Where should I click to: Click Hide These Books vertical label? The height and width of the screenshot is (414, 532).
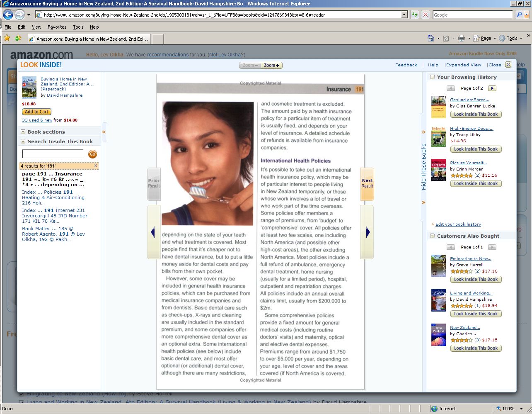coord(423,167)
